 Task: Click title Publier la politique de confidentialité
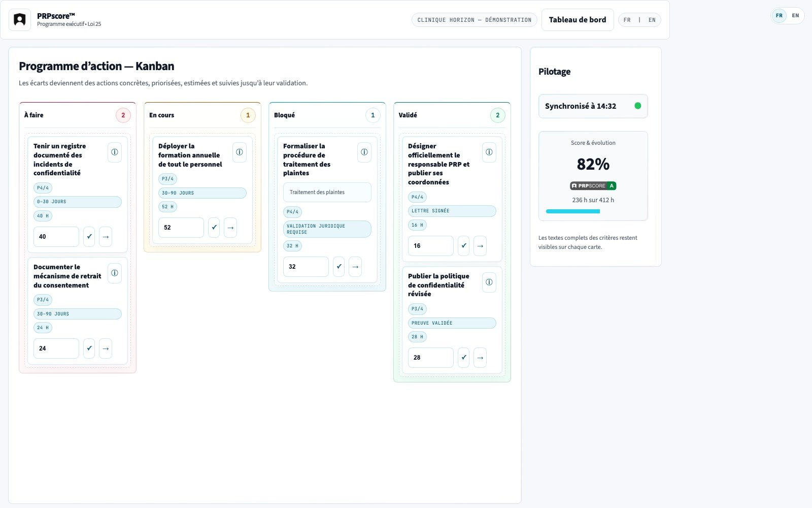[438, 285]
